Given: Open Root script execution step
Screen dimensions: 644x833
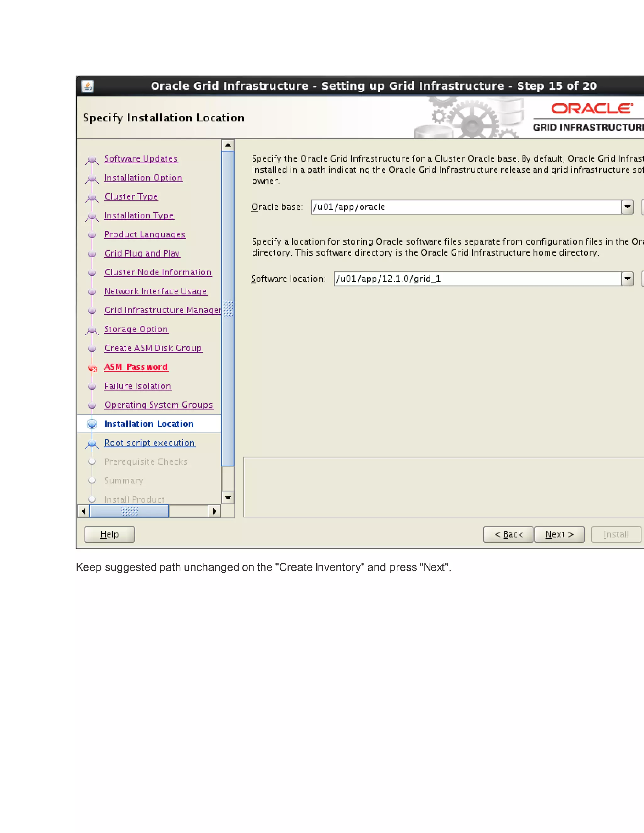Looking at the screenshot, I should (x=150, y=443).
